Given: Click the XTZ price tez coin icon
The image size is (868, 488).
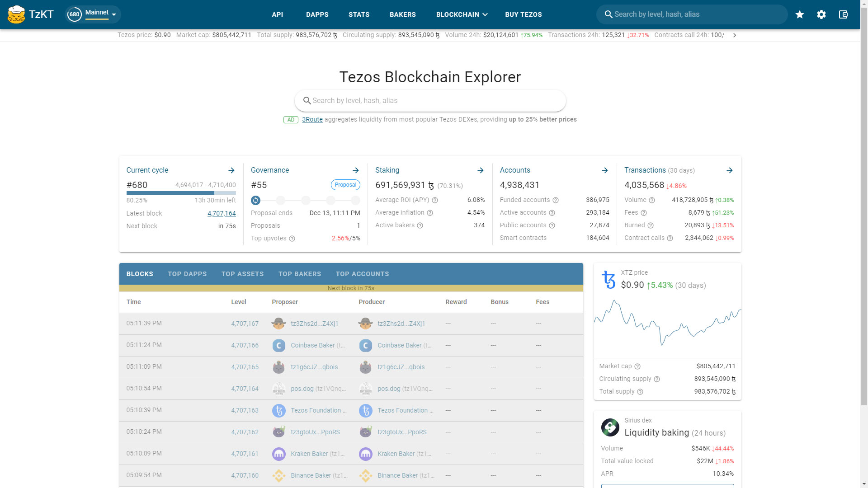Looking at the screenshot, I should pyautogui.click(x=609, y=279).
